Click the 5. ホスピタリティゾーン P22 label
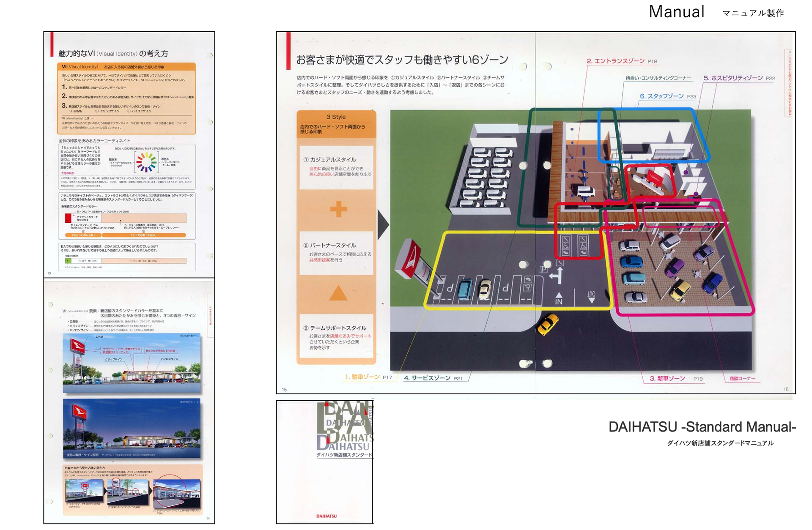 click(738, 78)
